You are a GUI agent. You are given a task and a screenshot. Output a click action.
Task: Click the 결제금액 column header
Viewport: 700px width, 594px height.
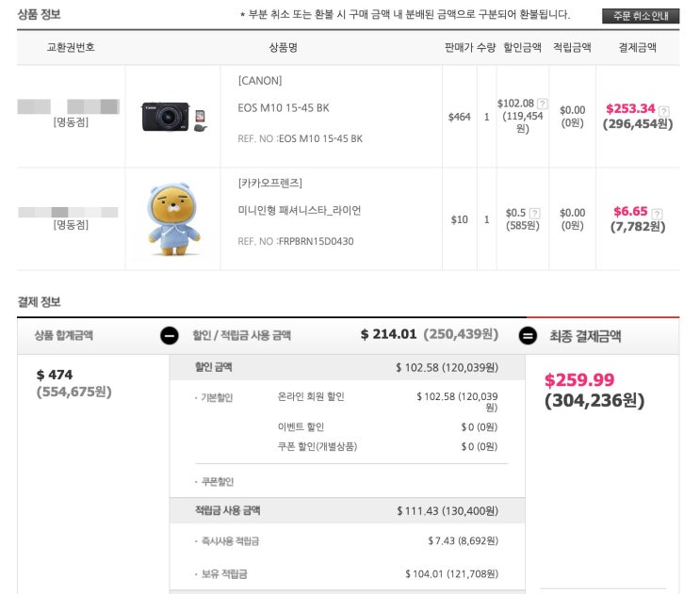point(637,47)
